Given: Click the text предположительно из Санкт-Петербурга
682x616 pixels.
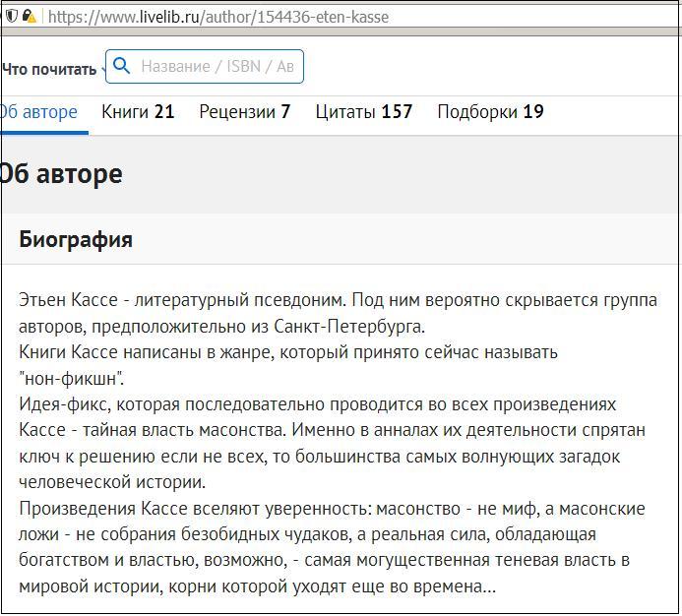Looking at the screenshot, I should (259, 327).
